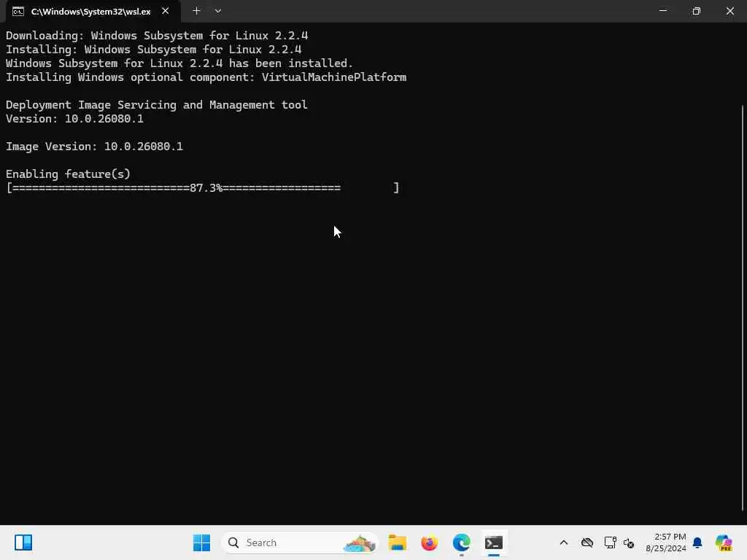Screen dimensions: 747x560
Task: Click the Terminal taskbar icon
Action: coord(494,542)
